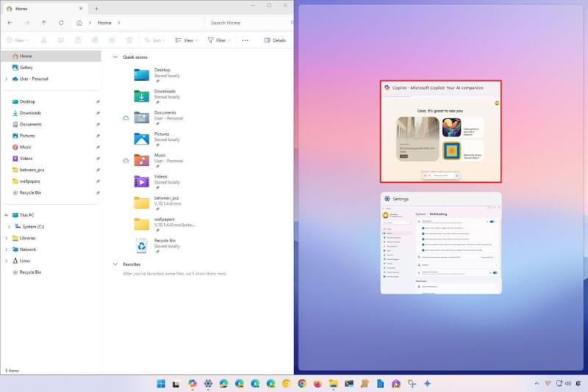Open the New dropdown menu
The width and height of the screenshot is (588, 392).
click(x=17, y=40)
